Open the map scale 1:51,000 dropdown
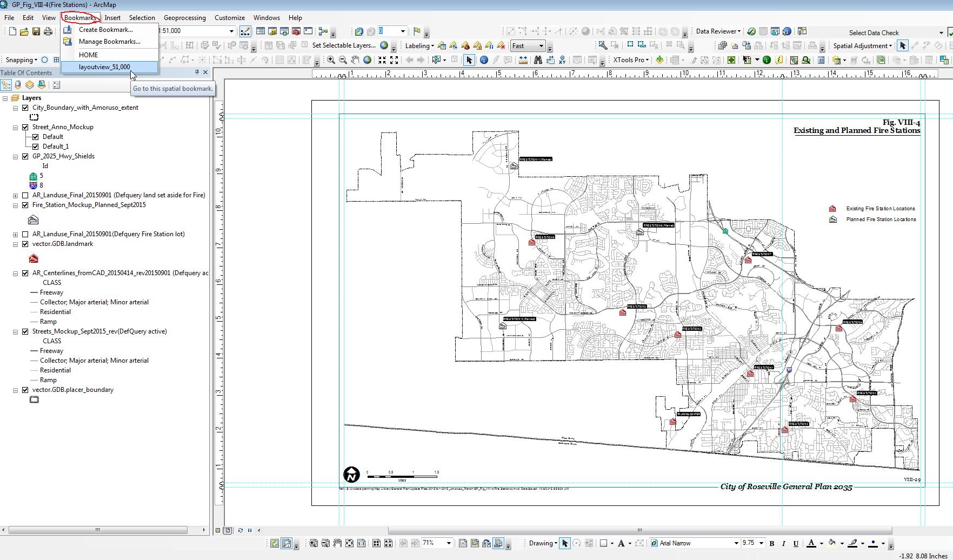Image resolution: width=953 pixels, height=560 pixels. coord(231,31)
